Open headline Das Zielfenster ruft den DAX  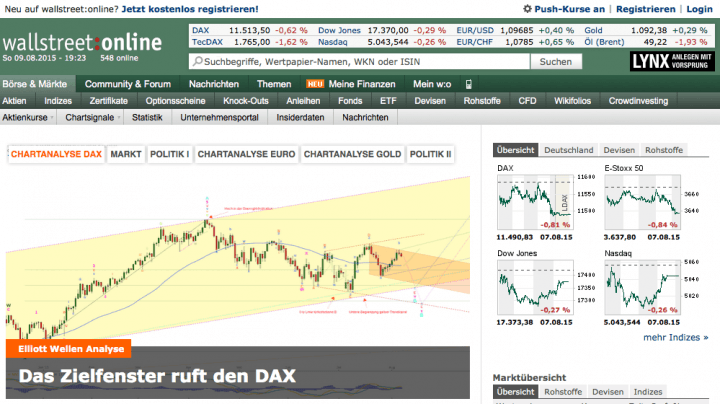[x=158, y=376]
